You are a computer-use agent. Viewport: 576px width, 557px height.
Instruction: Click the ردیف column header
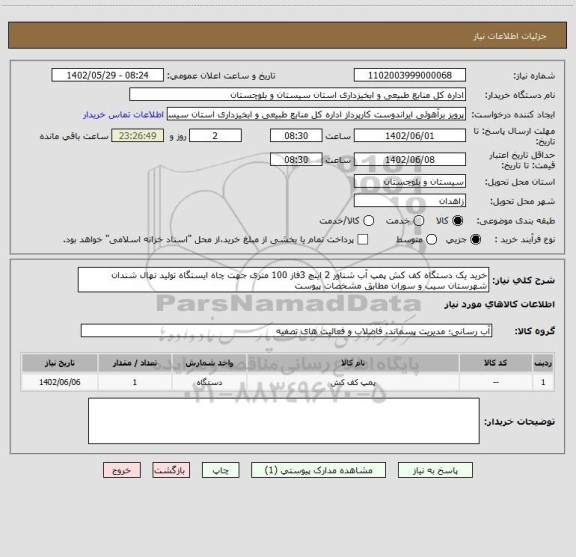543,363
